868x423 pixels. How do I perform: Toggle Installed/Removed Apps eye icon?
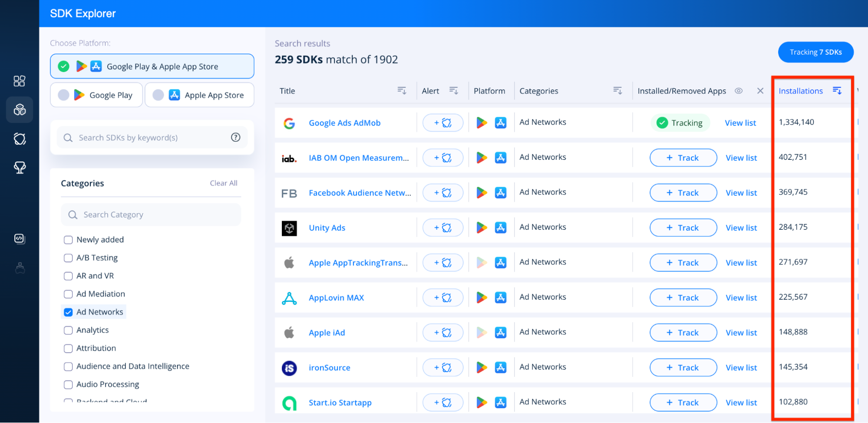pos(739,91)
